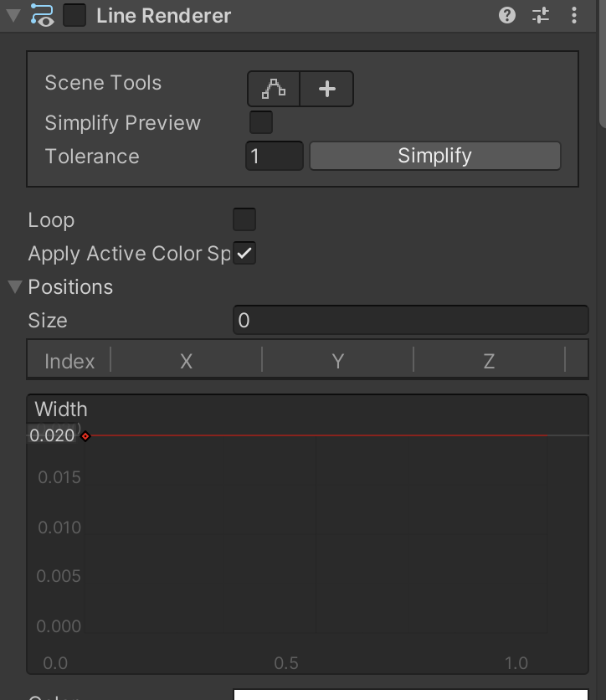Click the red width curve keyframe
This screenshot has width=606, height=700.
85,435
